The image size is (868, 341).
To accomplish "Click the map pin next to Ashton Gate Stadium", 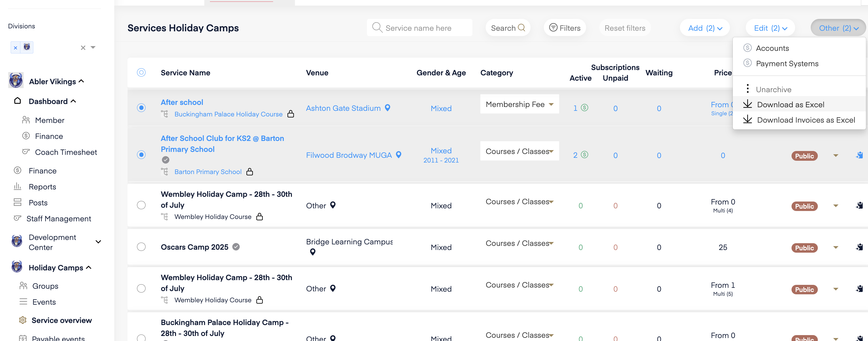I will (387, 108).
